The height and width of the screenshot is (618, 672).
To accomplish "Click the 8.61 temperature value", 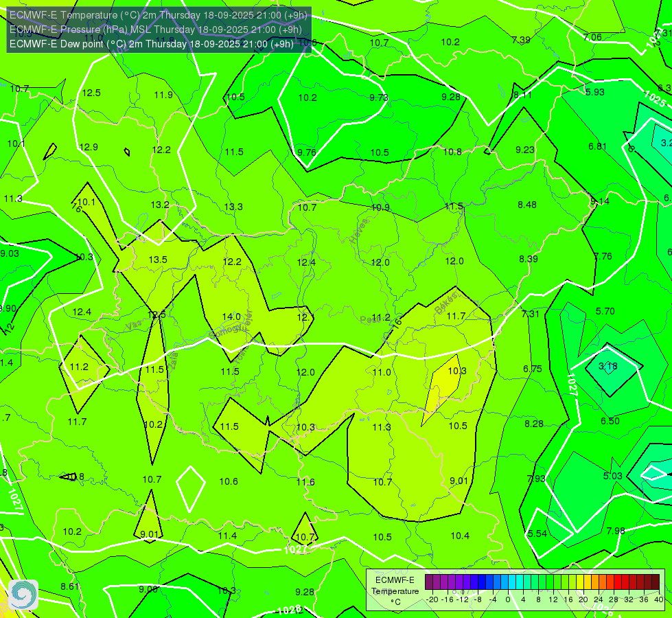I will (70, 586).
